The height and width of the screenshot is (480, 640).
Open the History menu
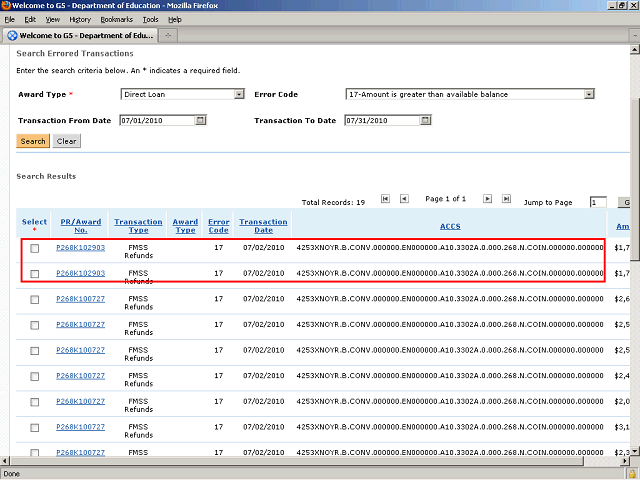(80, 19)
